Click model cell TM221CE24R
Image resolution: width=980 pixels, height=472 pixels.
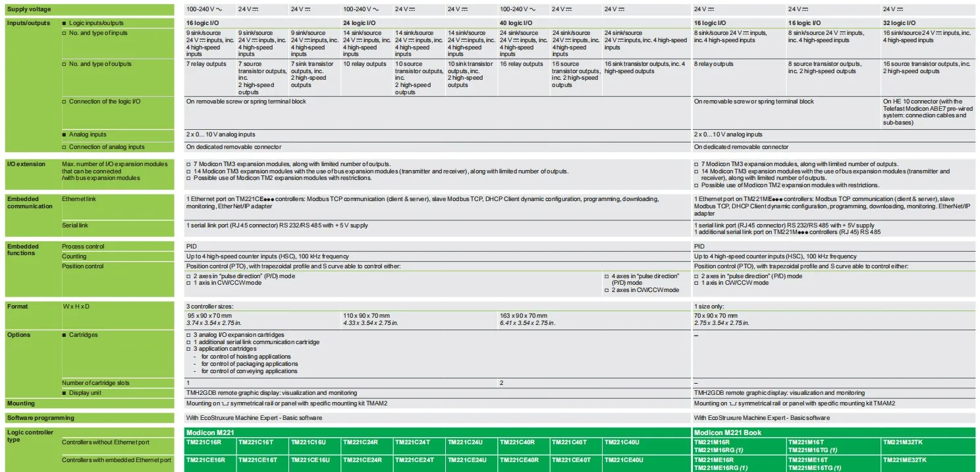pyautogui.click(x=362, y=460)
